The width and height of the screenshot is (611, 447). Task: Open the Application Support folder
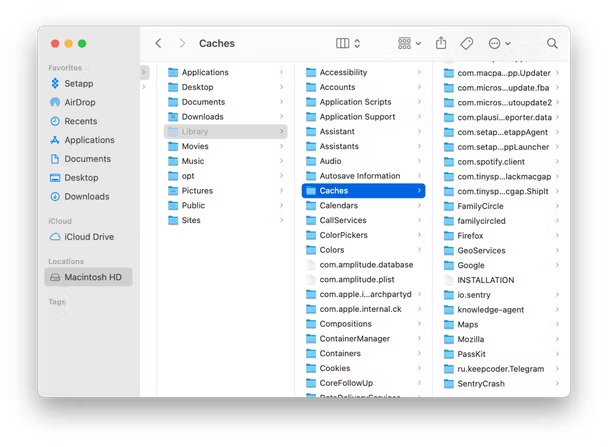[357, 117]
